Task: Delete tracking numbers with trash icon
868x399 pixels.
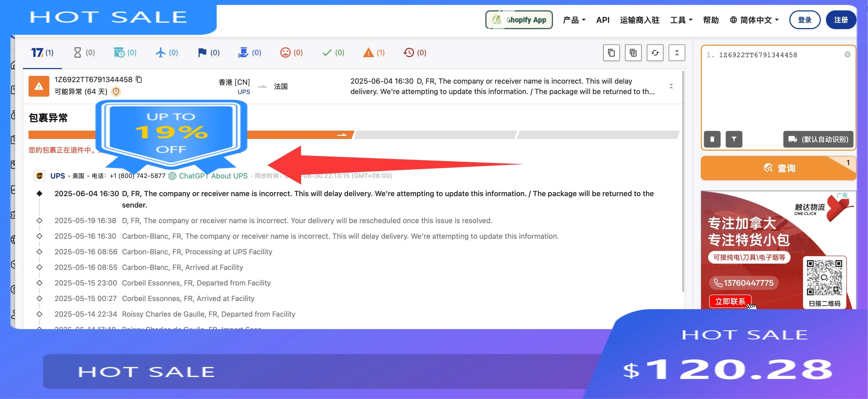Action: 712,139
